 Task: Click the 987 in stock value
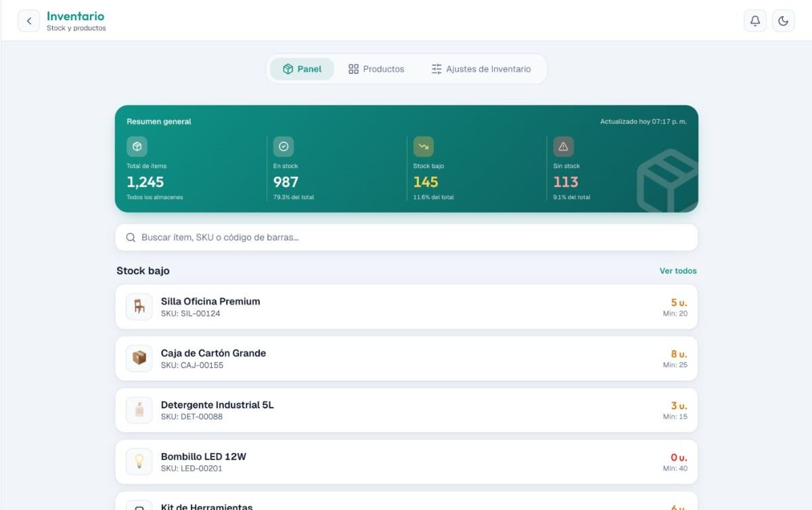coord(286,182)
